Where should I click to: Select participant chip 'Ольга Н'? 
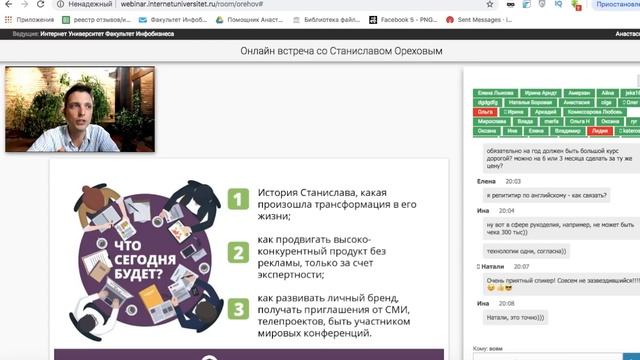point(580,121)
